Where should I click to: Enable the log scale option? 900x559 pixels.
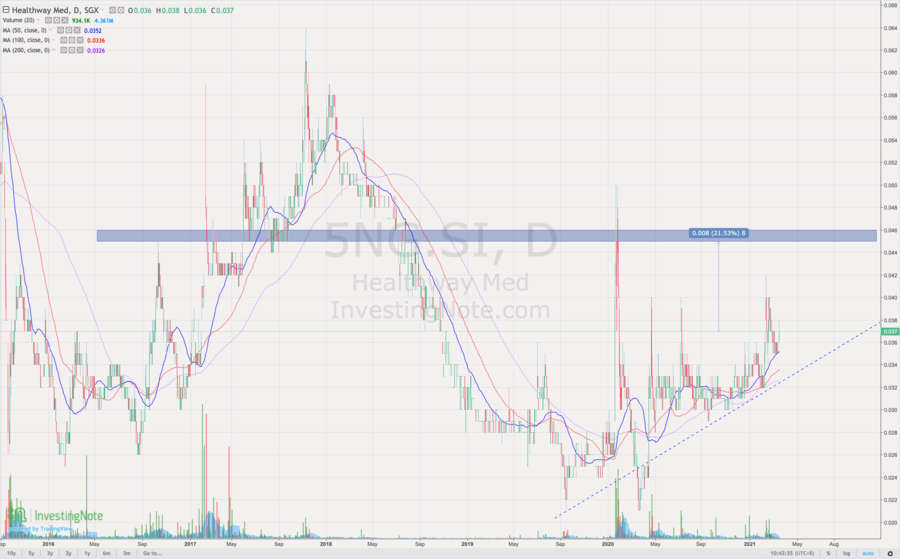pyautogui.click(x=847, y=552)
